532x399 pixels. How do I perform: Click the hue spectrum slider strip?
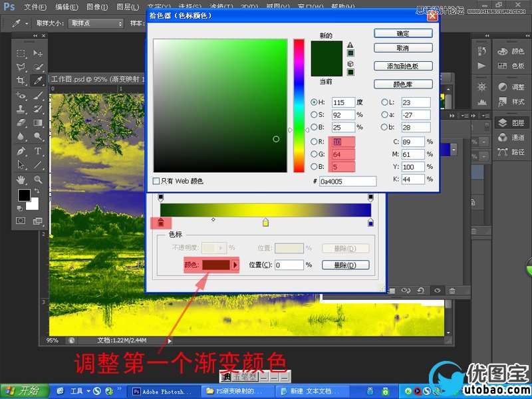click(299, 106)
